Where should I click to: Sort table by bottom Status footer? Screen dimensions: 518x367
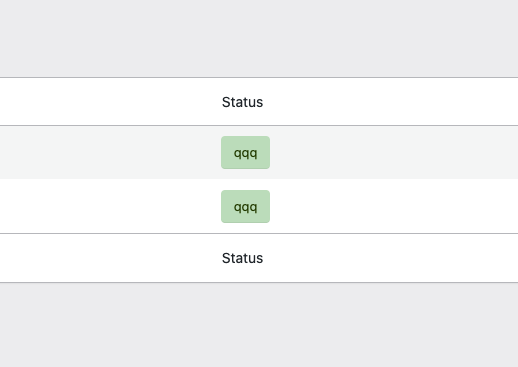tap(242, 258)
